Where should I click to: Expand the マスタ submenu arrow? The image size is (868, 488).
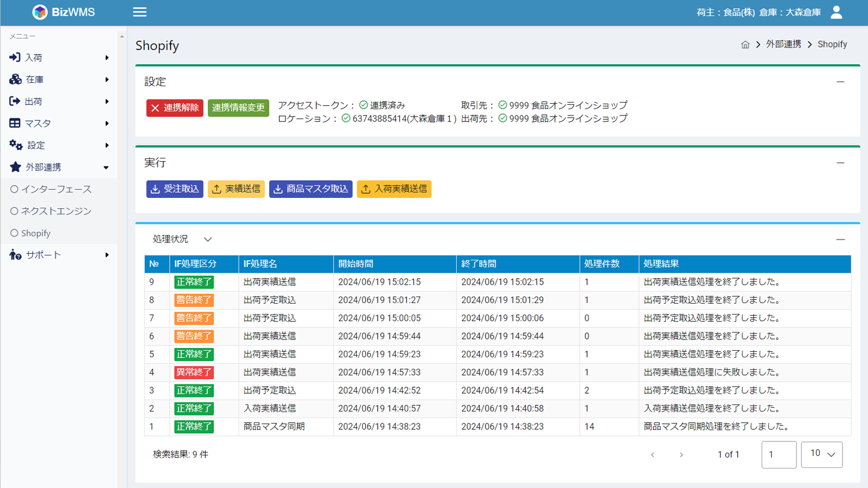pyautogui.click(x=107, y=123)
